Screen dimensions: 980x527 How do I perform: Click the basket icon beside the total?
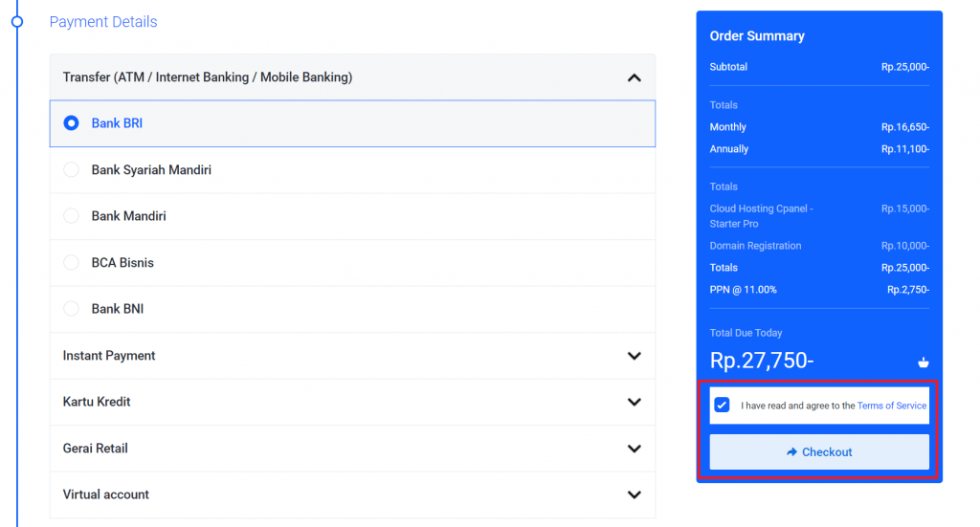[923, 362]
